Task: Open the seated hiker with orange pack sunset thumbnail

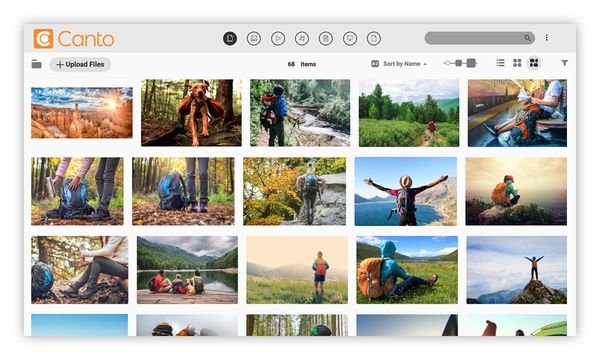Action: point(516,191)
